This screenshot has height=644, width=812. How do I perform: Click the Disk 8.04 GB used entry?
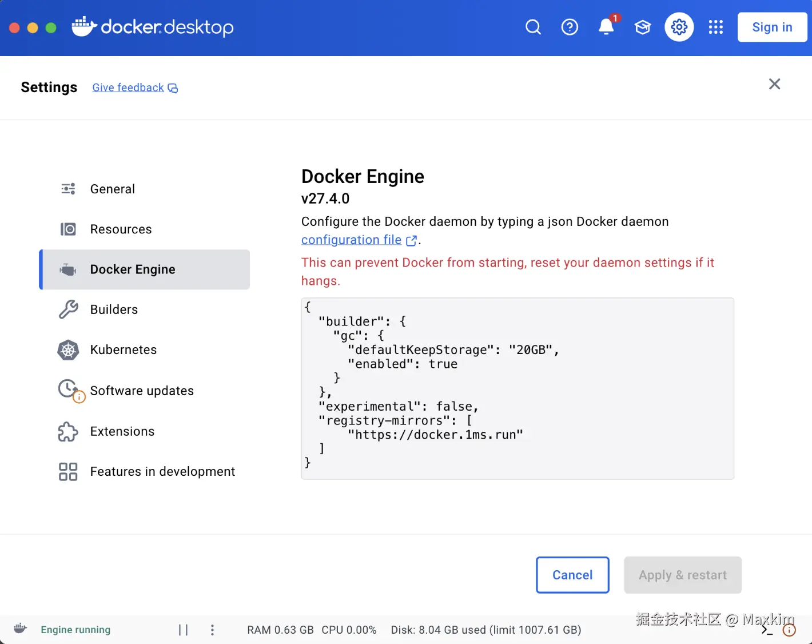click(486, 630)
